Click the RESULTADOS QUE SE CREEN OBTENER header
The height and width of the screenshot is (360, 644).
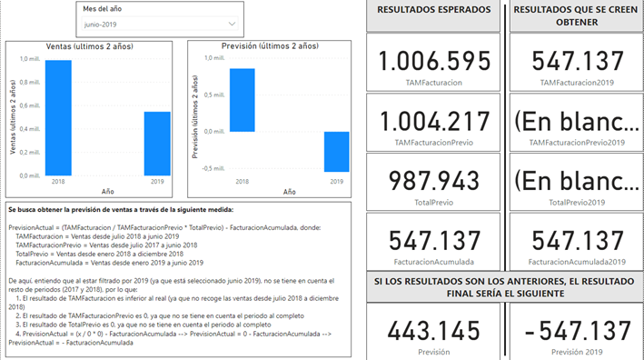coord(576,16)
